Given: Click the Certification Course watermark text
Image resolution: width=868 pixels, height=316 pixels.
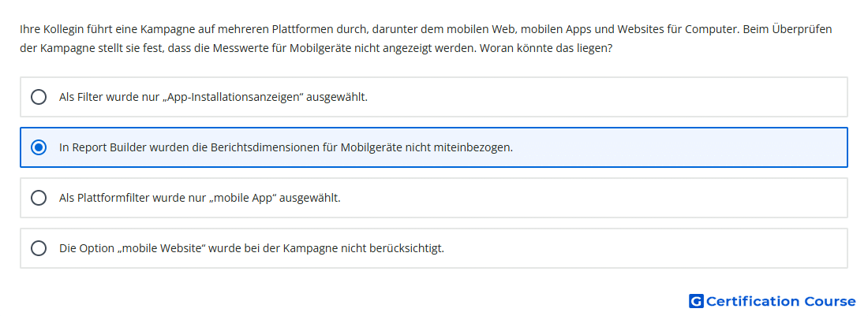Looking at the screenshot, I should (780, 301).
